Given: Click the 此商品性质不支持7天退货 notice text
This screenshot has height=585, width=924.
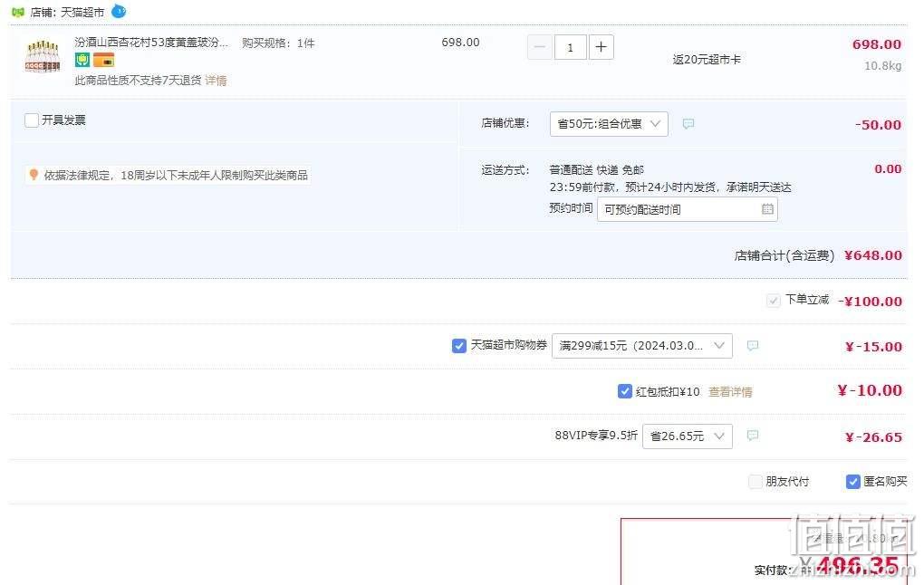Looking at the screenshot, I should [x=138, y=80].
